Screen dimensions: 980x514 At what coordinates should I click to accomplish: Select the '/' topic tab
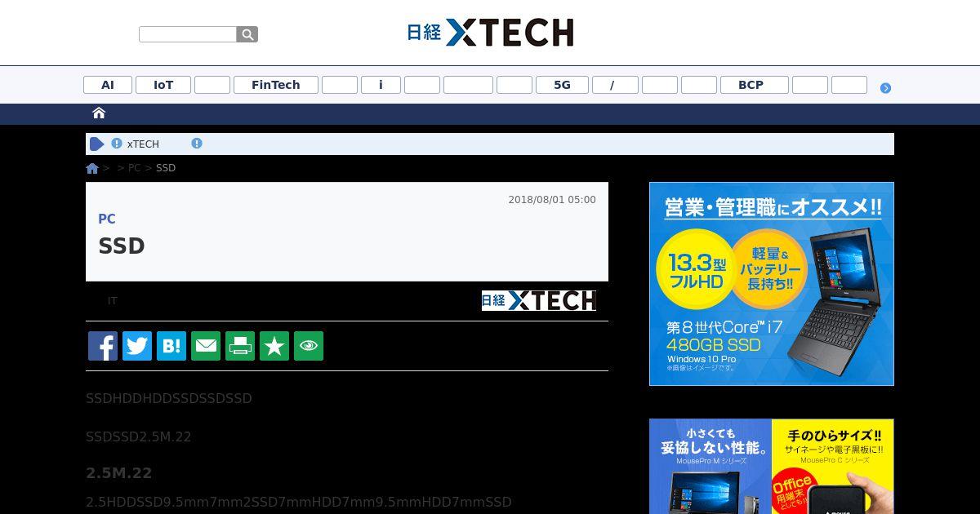pos(615,85)
